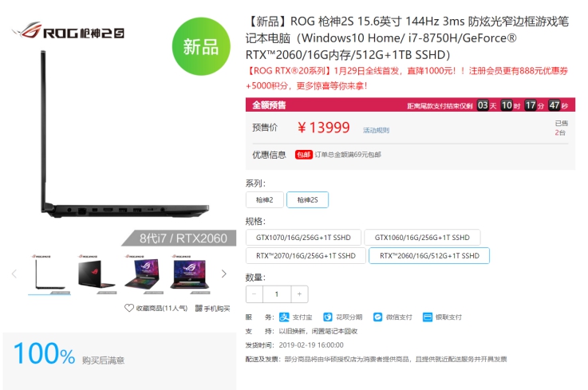Click the Huabei installment icon
Viewport: 588px width, 390px height.
tap(328, 317)
